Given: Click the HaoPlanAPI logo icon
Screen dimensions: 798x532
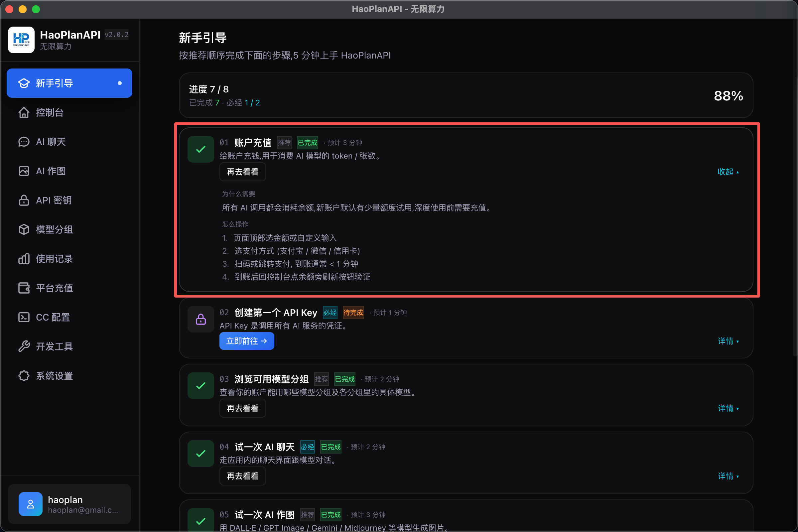Looking at the screenshot, I should (21, 40).
